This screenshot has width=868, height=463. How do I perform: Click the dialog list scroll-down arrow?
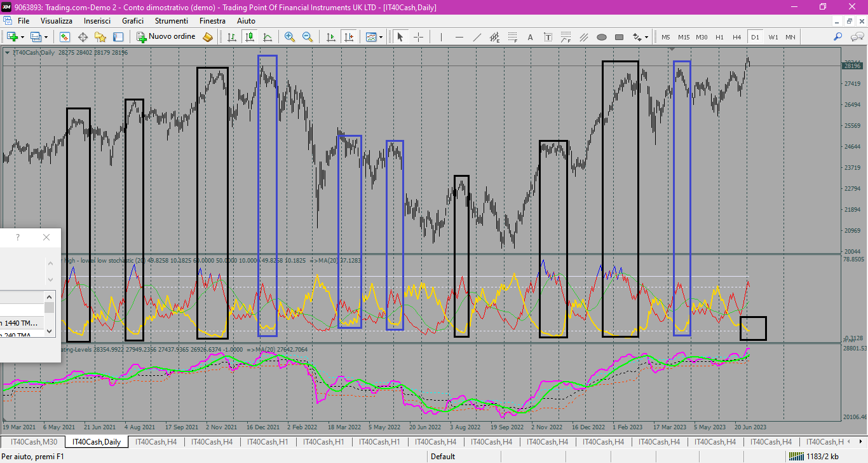(49, 331)
